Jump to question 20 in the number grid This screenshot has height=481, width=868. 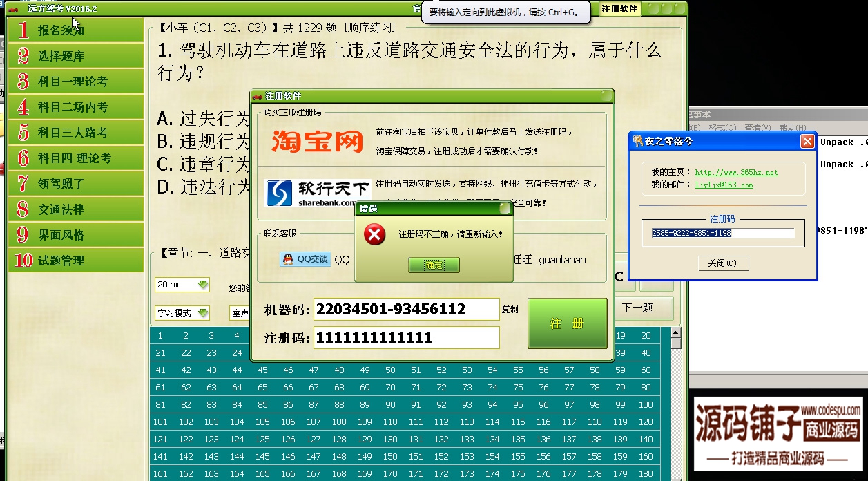click(x=646, y=336)
